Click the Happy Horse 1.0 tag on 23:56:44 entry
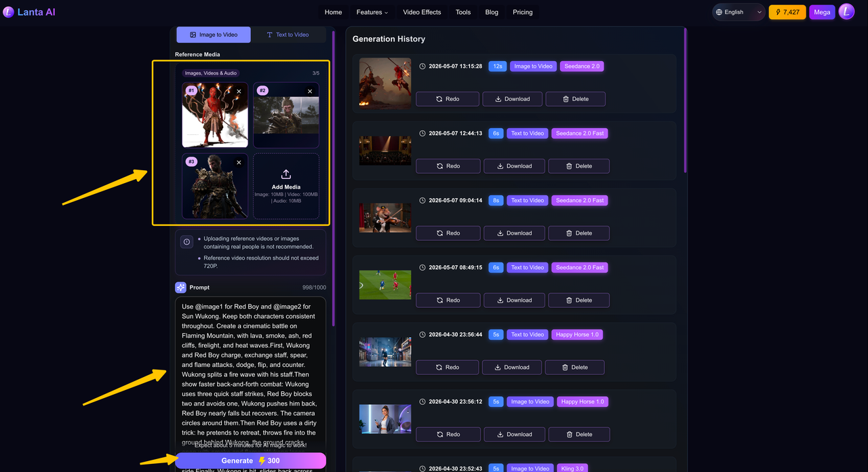The height and width of the screenshot is (472, 868). click(577, 335)
